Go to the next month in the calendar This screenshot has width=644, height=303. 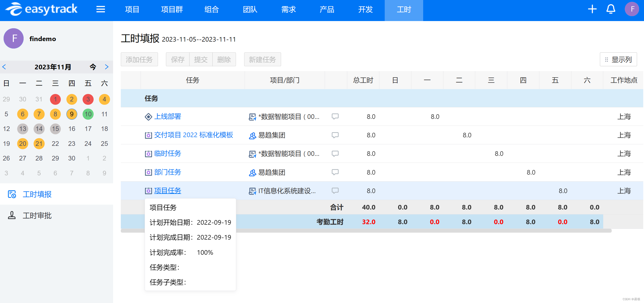[107, 67]
